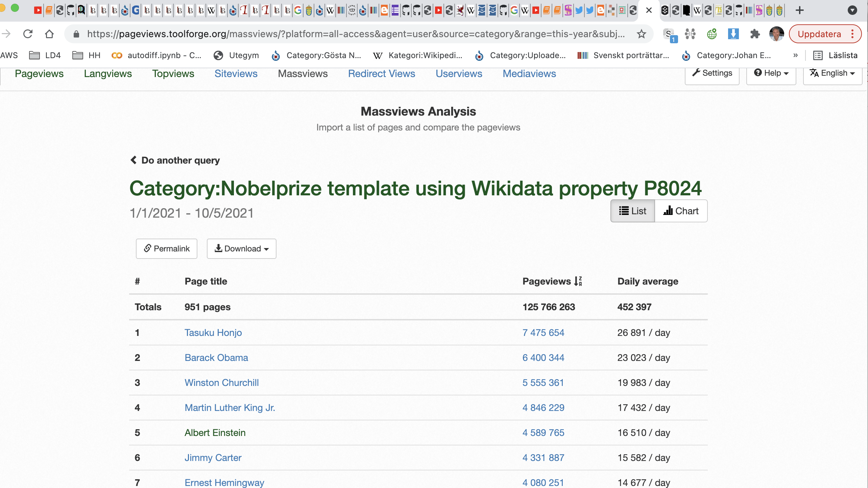Reload the page with the refresh icon

pos(28,34)
